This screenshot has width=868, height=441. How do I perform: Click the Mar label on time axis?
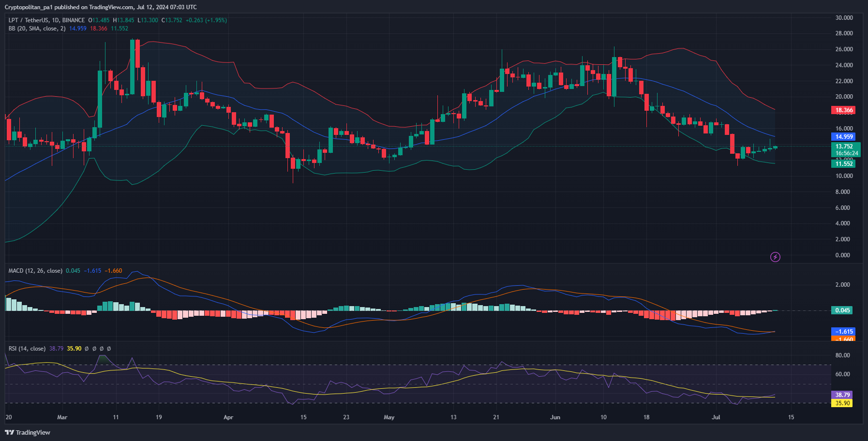click(x=62, y=417)
